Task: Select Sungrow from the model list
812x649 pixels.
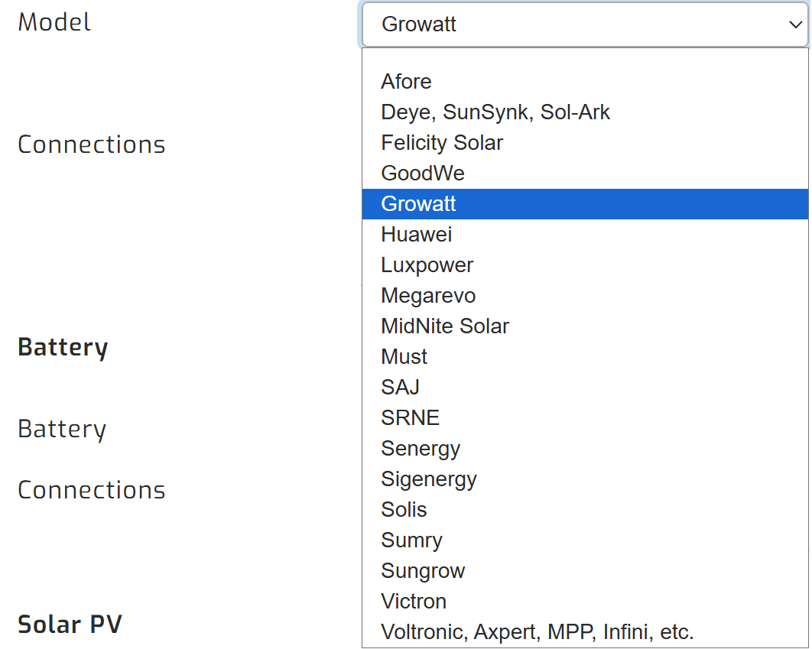Action: [423, 571]
